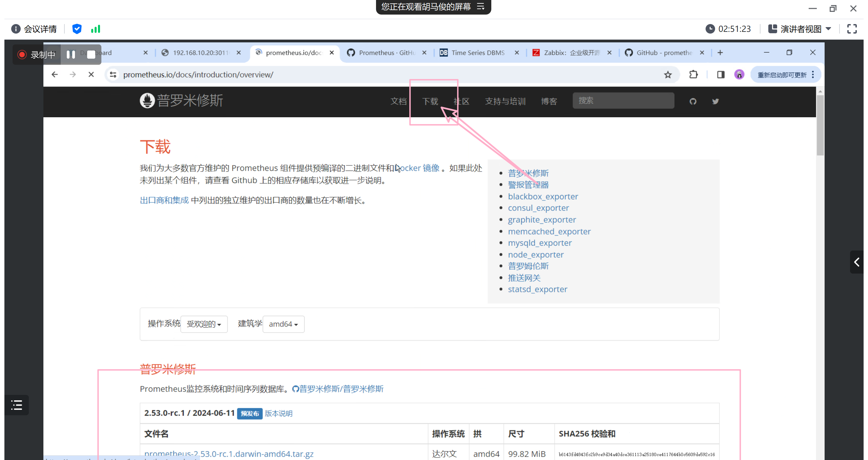Stop page loading with X button
The image size is (868, 460).
click(x=91, y=75)
